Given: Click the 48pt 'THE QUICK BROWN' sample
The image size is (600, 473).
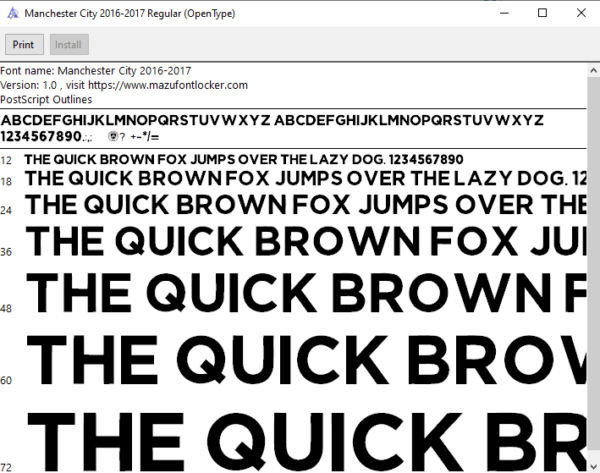Looking at the screenshot, I should [x=306, y=293].
